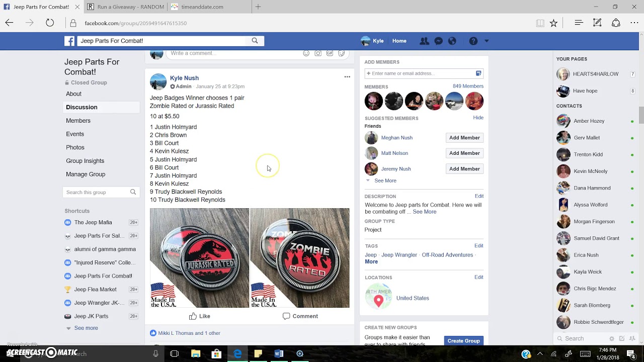Viewport: 644px width, 362px height.
Task: Expand description See More link
Action: pos(425,212)
